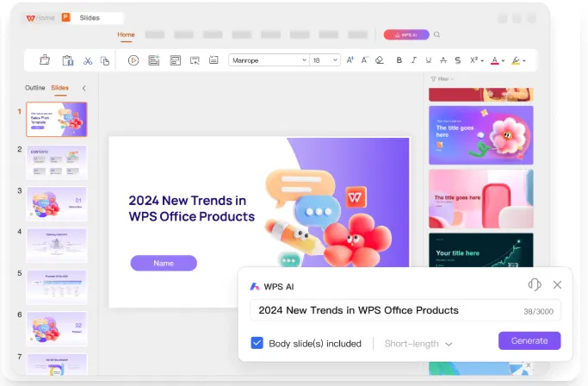Click the red WPS logo on slide
The image size is (588, 386).
point(356,196)
